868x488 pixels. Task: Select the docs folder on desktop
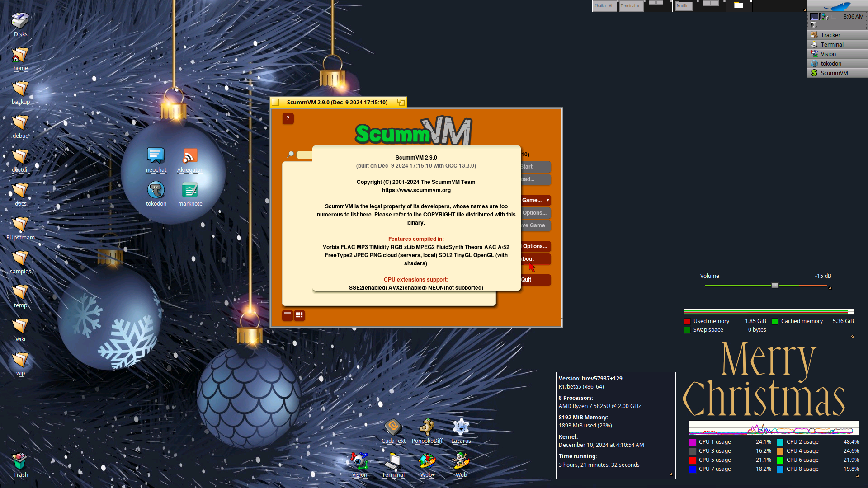click(x=20, y=194)
